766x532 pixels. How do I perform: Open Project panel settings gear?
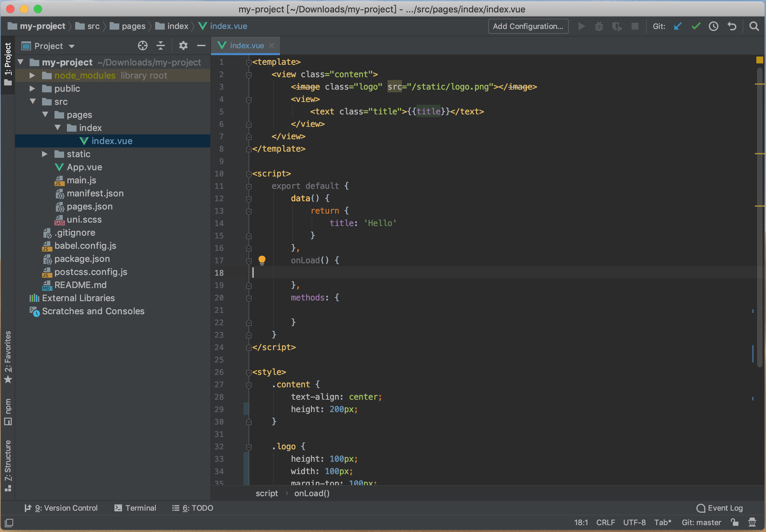coord(183,45)
